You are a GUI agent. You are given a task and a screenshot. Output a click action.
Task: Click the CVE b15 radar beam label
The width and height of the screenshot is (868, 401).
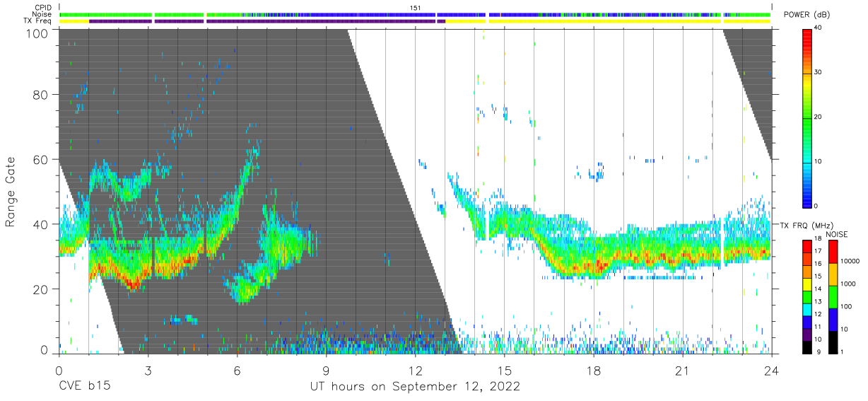click(x=84, y=387)
